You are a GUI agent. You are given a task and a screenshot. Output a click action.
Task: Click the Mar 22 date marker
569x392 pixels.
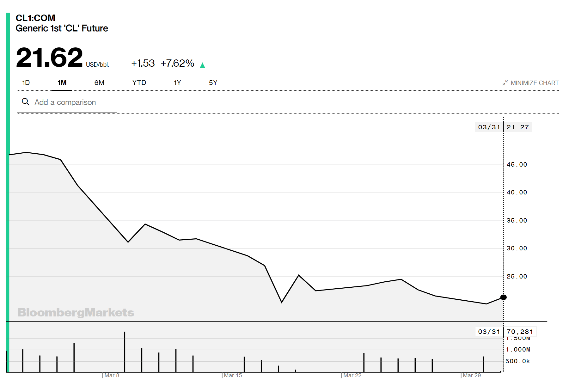[x=352, y=375]
